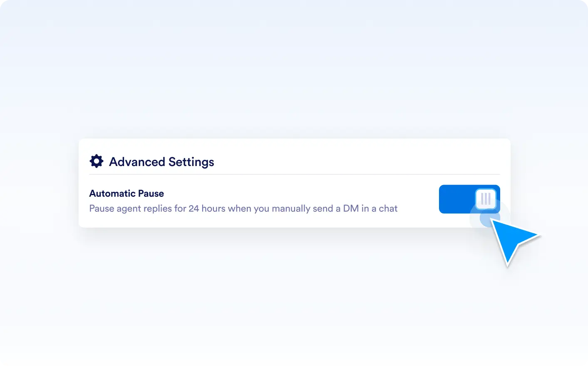Select the Advanced Settings heading text
Viewport: 588px width, 367px height.
coord(161,162)
